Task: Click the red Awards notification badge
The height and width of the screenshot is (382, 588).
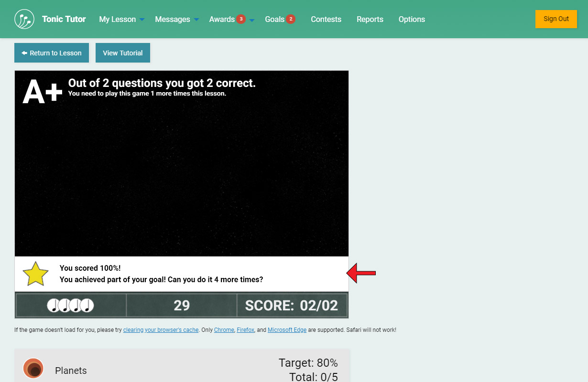Action: tap(241, 19)
